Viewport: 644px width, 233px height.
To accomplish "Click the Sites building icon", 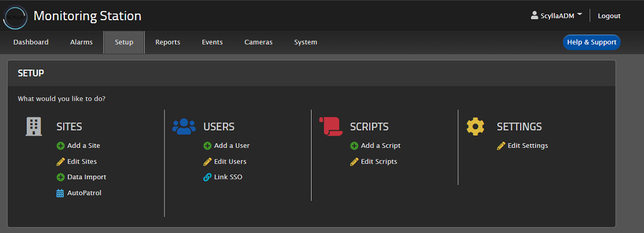I will point(34,126).
